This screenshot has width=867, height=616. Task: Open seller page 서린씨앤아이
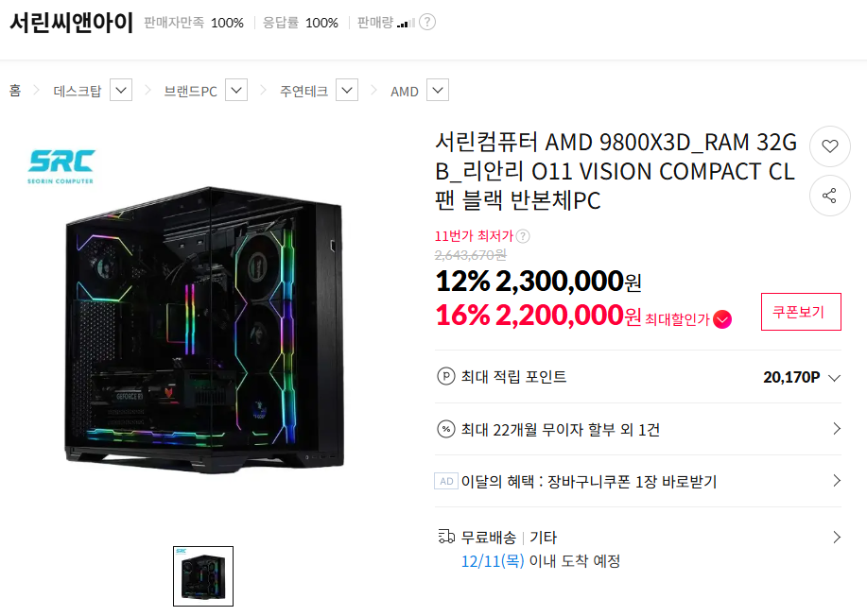coord(71,23)
